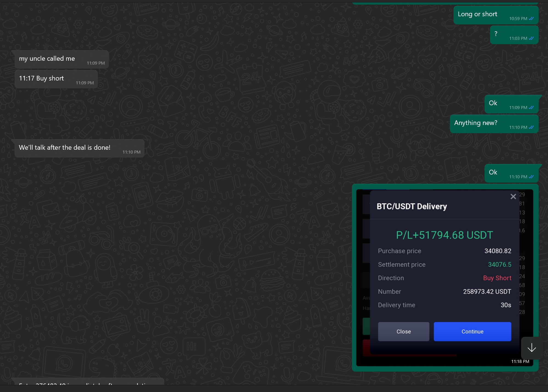
Task: Click the blue Continue button in screenshot
Action: coord(472,332)
